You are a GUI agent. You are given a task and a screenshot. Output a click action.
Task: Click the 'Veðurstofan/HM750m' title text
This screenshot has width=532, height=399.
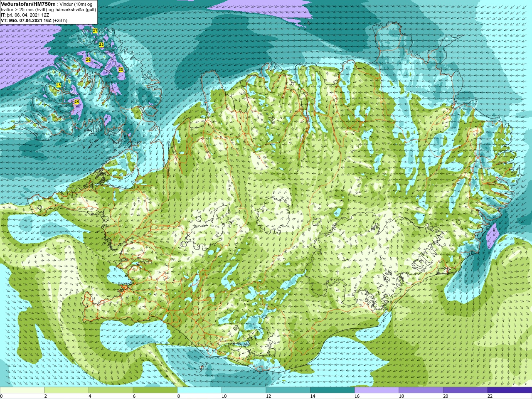(x=28, y=4)
